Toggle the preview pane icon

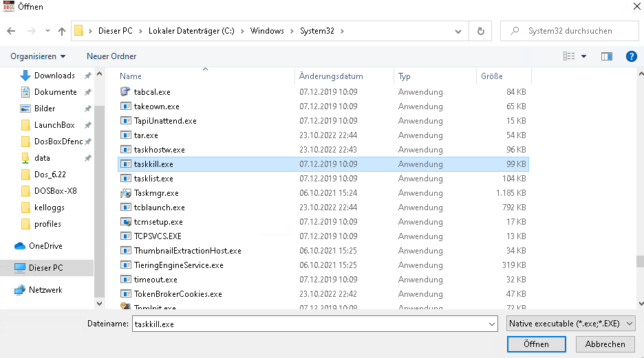[x=606, y=56]
